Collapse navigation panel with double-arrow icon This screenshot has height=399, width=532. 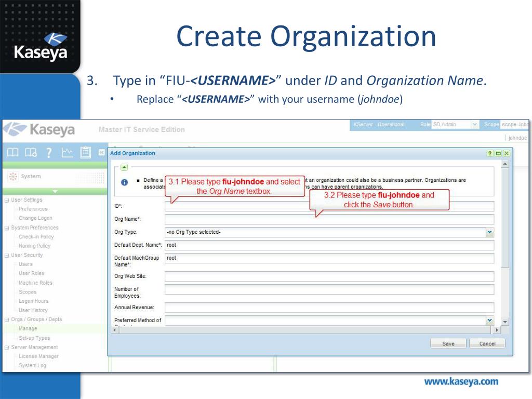(x=101, y=152)
